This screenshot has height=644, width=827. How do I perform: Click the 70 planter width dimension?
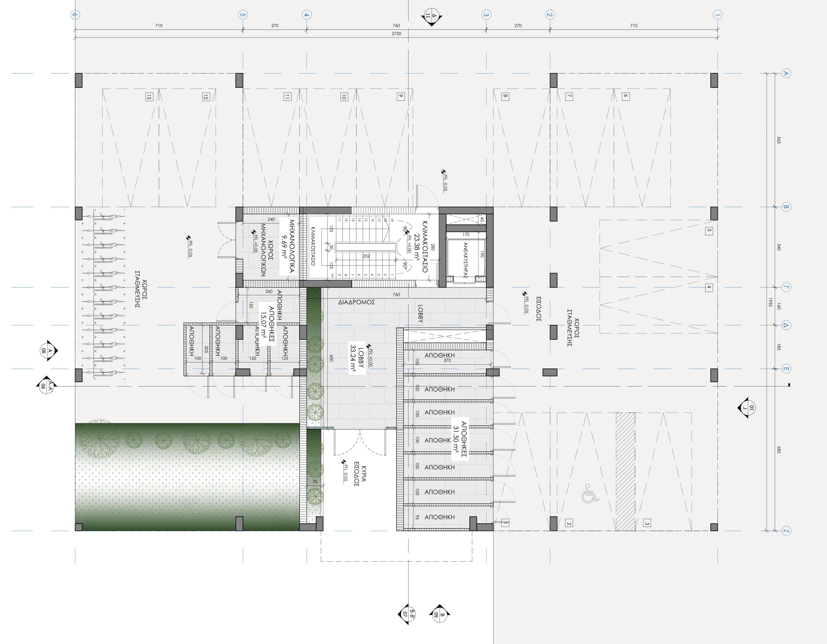click(x=315, y=482)
